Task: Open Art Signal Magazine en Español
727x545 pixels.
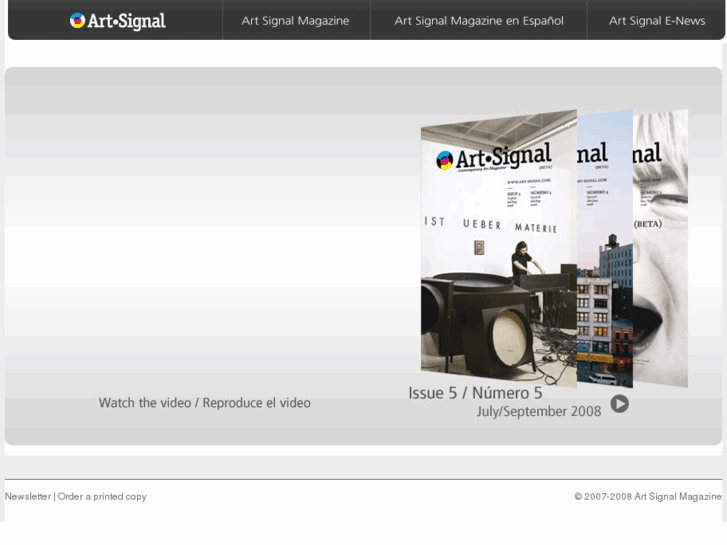Action: click(x=479, y=21)
